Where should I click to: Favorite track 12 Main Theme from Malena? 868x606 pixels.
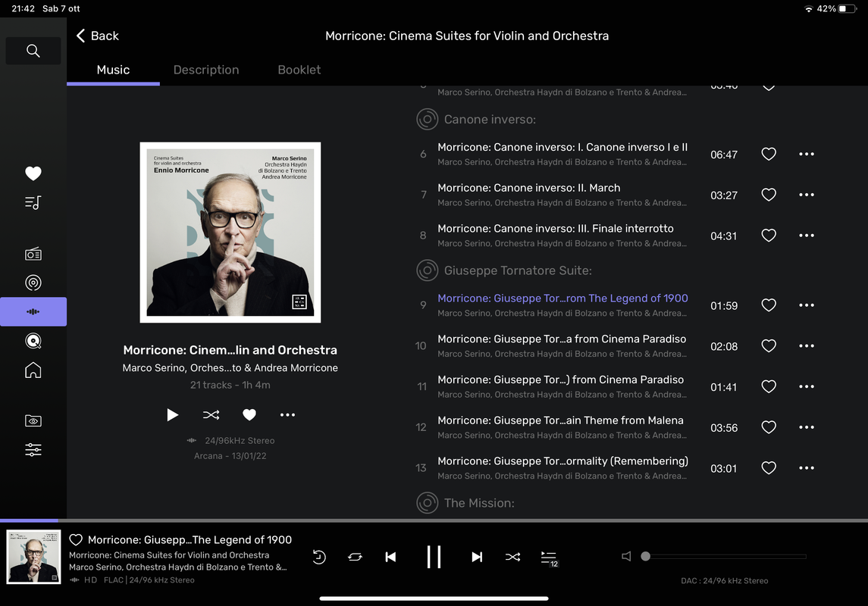pos(769,427)
